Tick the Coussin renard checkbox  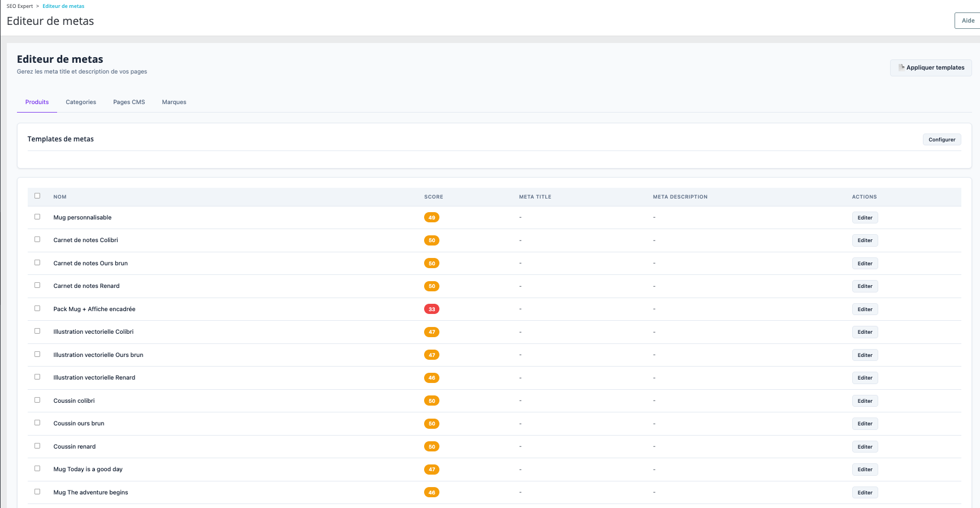(x=37, y=446)
